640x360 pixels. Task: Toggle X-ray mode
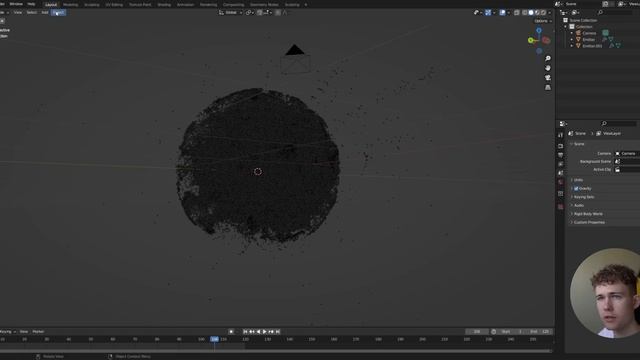tap(517, 13)
